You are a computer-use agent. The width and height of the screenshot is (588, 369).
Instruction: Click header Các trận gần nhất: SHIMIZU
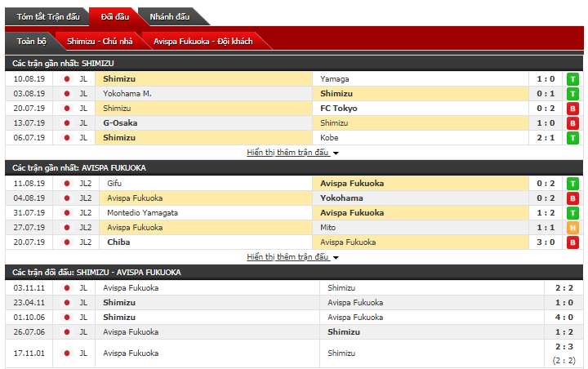63,64
